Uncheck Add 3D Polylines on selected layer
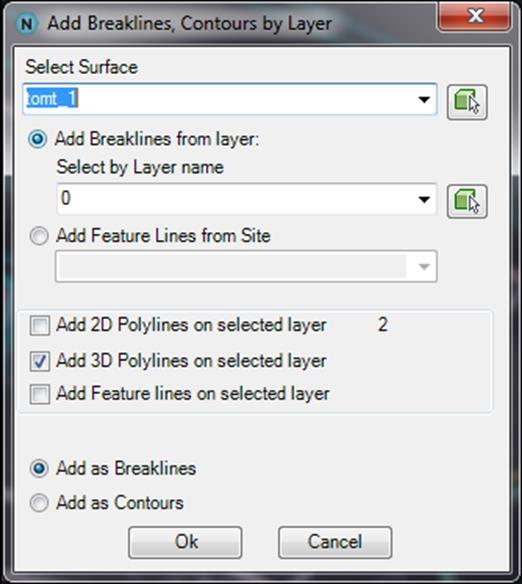This screenshot has height=584, width=522. click(x=39, y=361)
